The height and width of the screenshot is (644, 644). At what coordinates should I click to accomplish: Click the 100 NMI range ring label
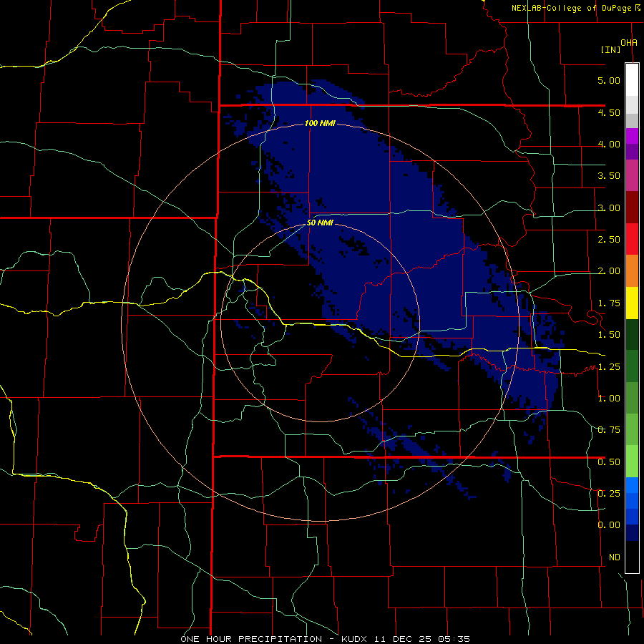[x=320, y=123]
